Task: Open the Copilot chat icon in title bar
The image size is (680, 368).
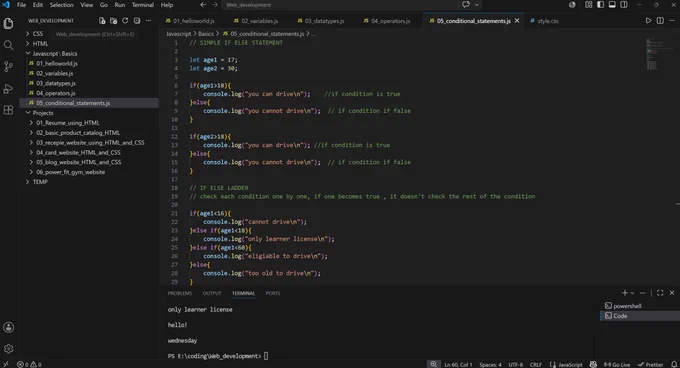Action: click(x=466, y=5)
